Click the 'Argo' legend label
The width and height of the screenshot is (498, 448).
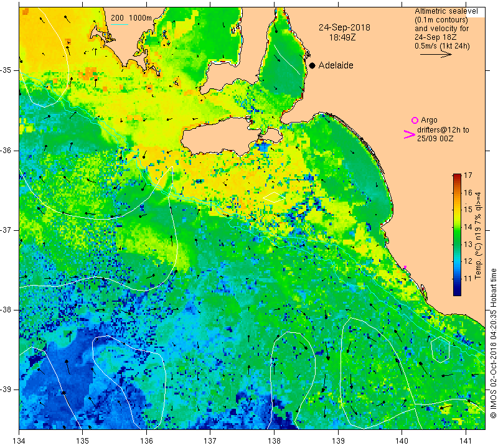pyautogui.click(x=429, y=120)
